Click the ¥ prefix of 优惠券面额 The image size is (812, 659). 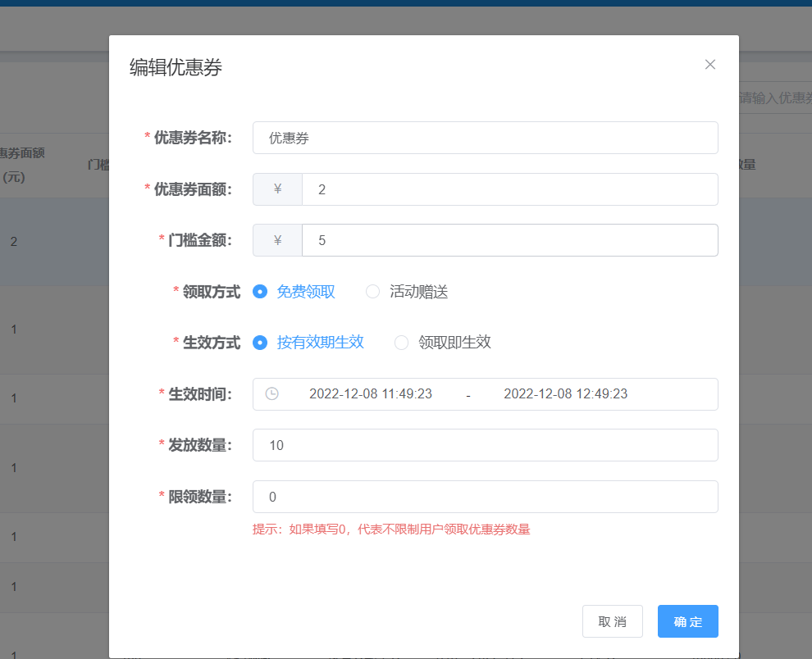point(277,189)
